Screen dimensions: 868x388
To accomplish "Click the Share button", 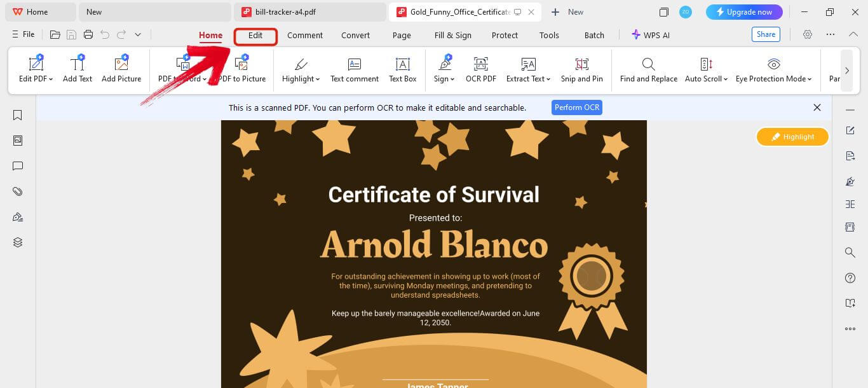I will (x=766, y=34).
